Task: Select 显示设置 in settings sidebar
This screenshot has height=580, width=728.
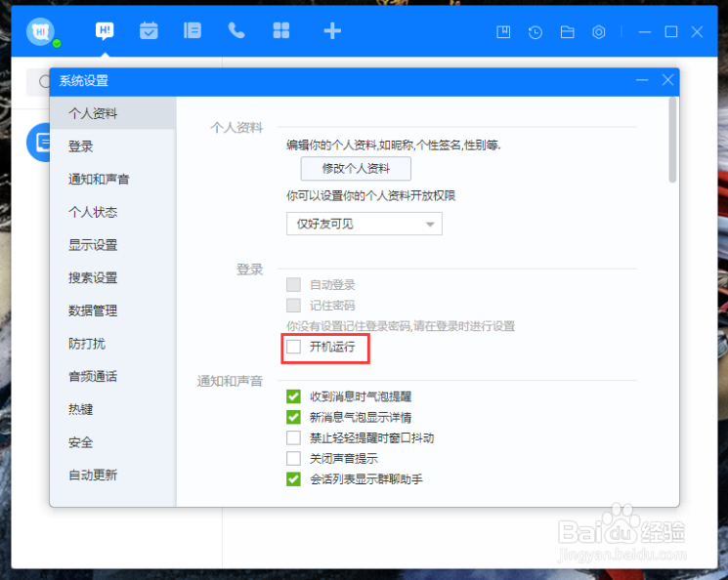Action: (x=112, y=245)
